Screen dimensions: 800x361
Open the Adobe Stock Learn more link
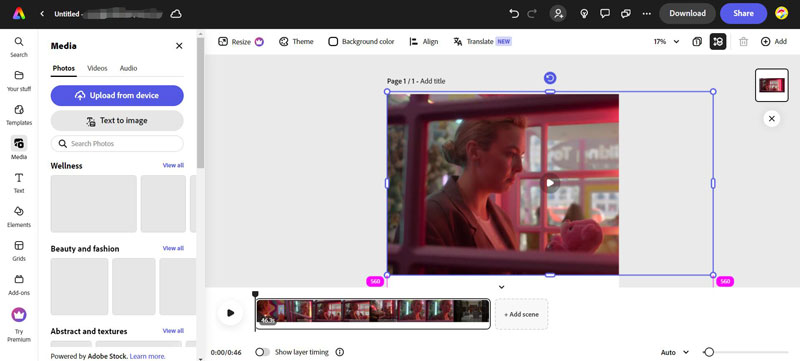point(147,356)
